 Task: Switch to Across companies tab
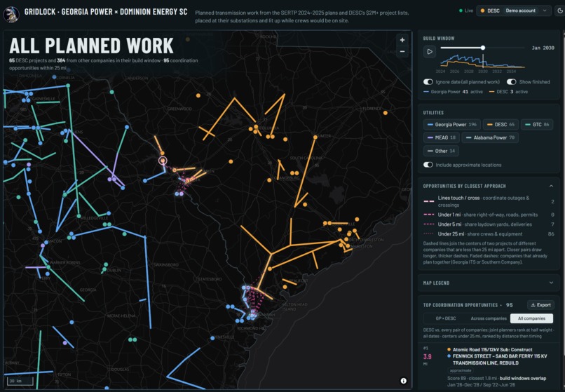click(x=489, y=318)
